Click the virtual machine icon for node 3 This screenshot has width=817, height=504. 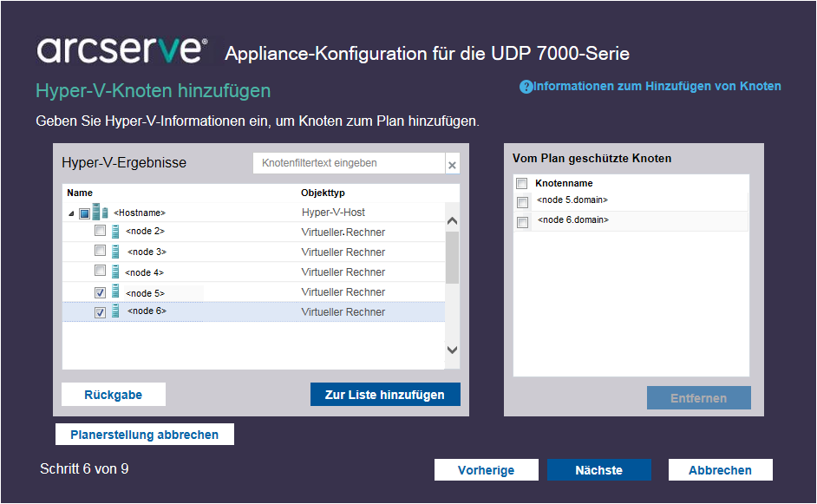coord(115,252)
